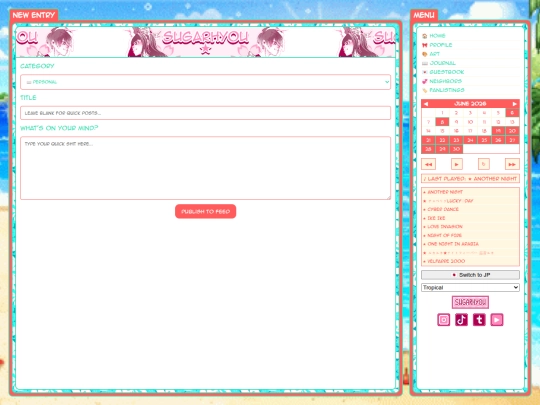Select June 28 on the calendar
Viewport: 540px width, 405px height.
(428, 149)
